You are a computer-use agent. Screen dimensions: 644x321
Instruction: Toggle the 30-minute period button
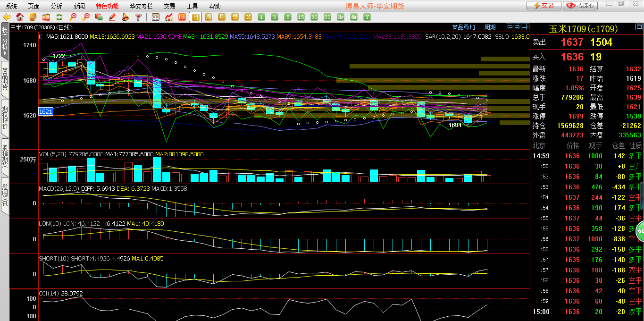pos(314,17)
